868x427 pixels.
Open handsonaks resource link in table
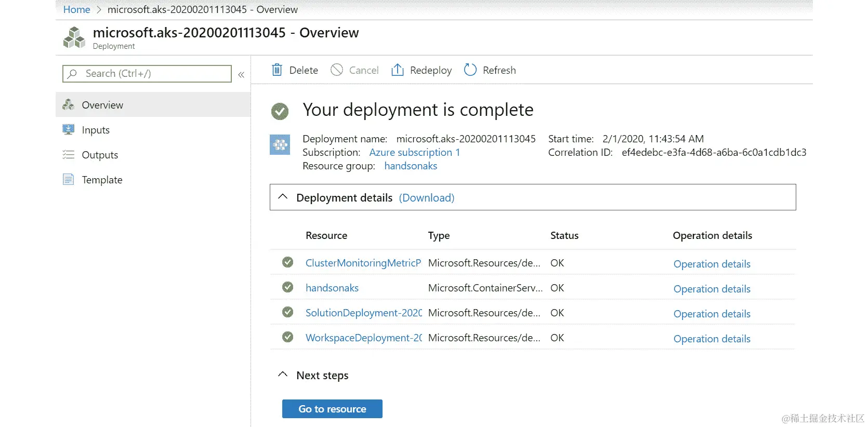pos(332,288)
